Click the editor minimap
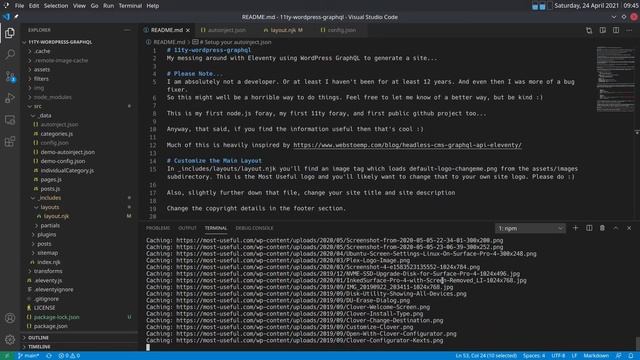This screenshot has height=360, width=640. (x=615, y=80)
